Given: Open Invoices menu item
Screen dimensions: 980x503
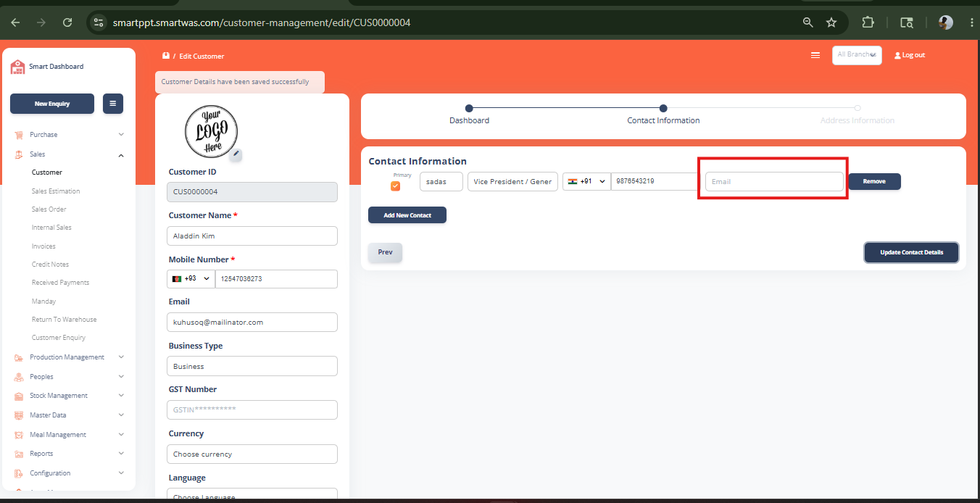Looking at the screenshot, I should 43,246.
